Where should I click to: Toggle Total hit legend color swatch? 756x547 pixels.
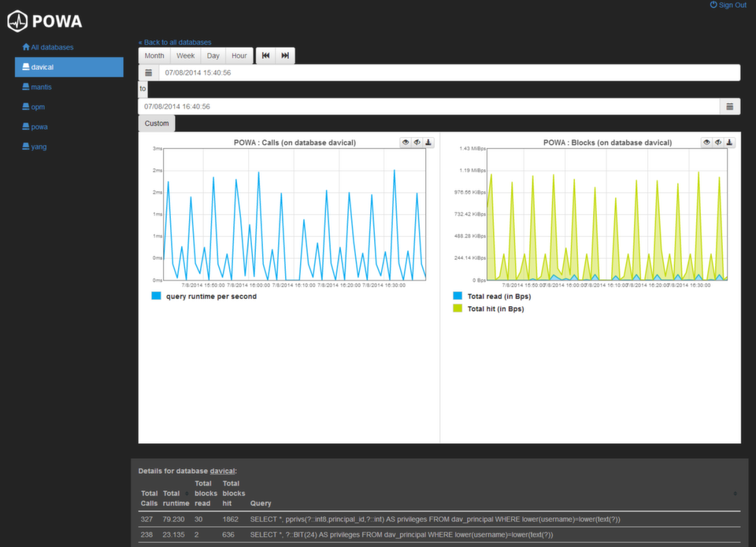(458, 309)
